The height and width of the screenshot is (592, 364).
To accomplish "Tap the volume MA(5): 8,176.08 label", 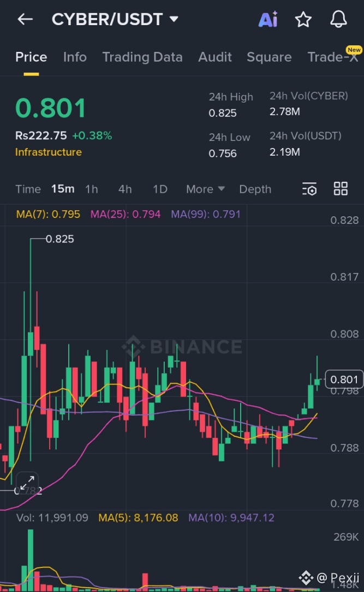I will click(x=138, y=518).
